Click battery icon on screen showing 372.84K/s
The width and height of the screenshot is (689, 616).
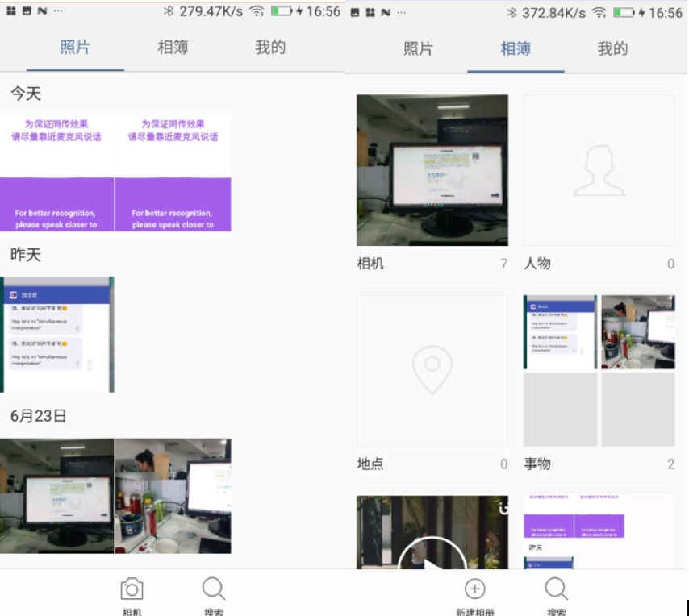click(x=624, y=13)
